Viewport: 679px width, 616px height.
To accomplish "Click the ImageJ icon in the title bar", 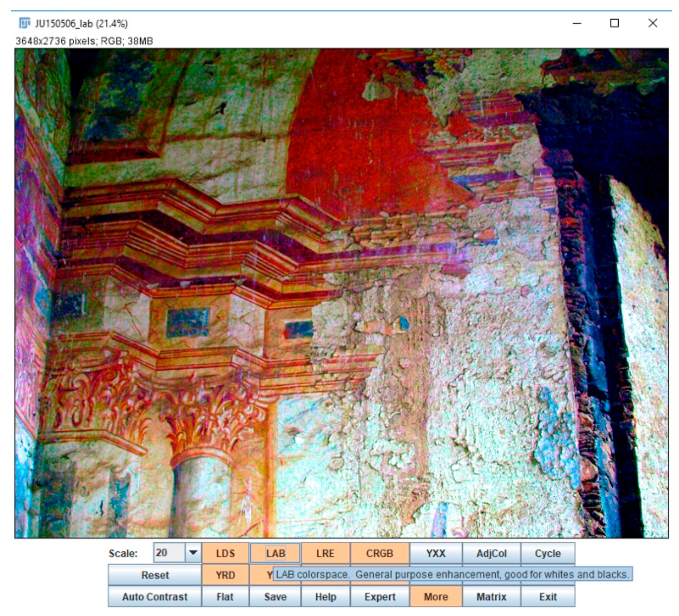I will tap(24, 23).
